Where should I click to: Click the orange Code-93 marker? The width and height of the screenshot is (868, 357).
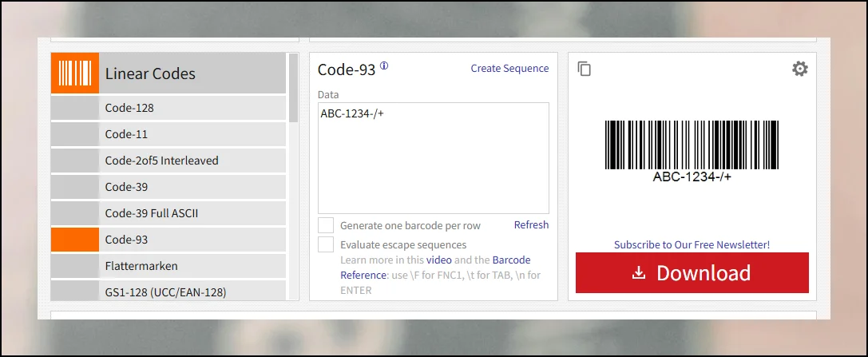[x=75, y=240]
